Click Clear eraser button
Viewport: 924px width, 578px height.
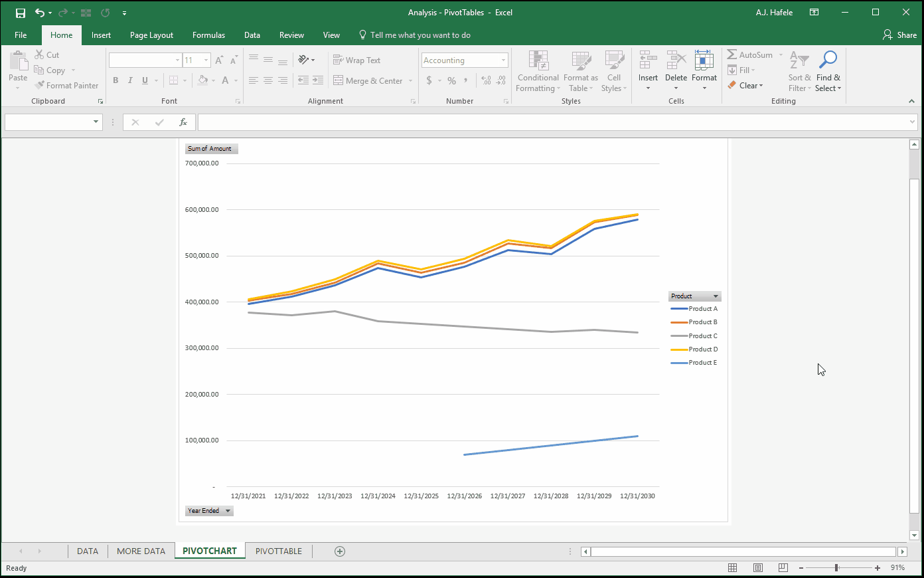(x=745, y=86)
